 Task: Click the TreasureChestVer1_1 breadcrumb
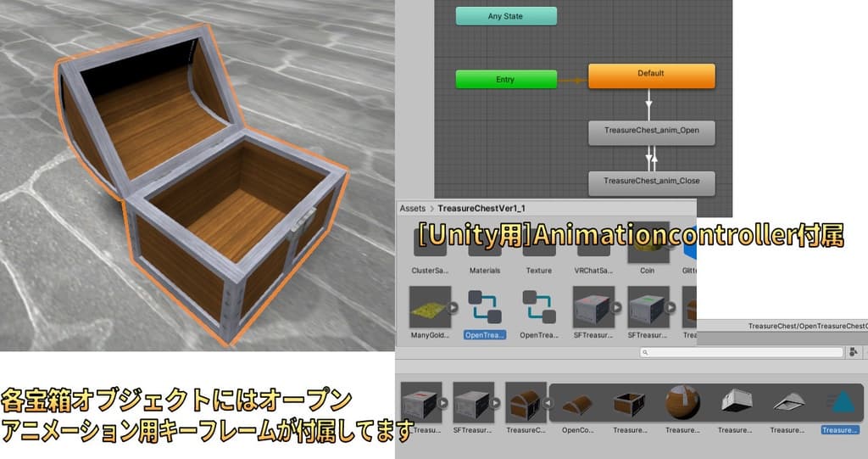pos(481,209)
